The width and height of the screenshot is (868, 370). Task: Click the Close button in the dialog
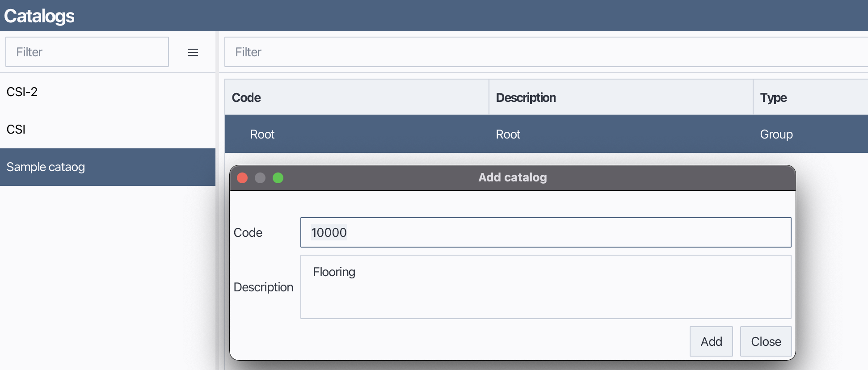[766, 341]
